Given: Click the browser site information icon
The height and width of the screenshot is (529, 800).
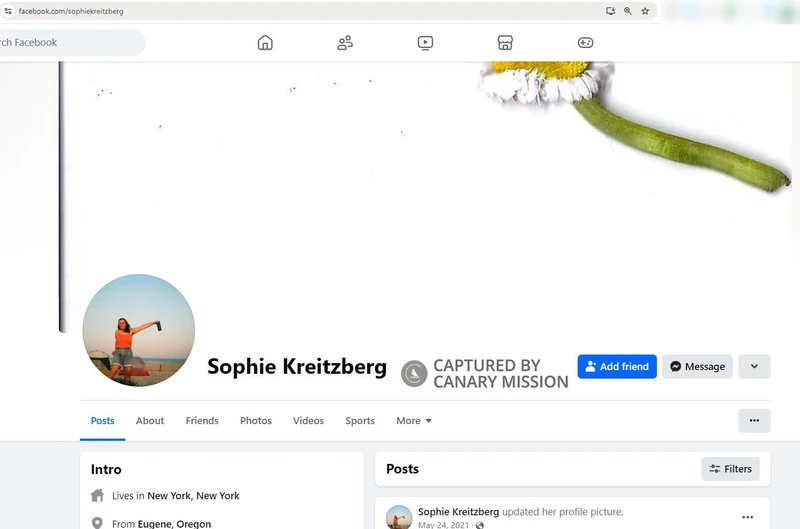Looking at the screenshot, I should [x=8, y=11].
